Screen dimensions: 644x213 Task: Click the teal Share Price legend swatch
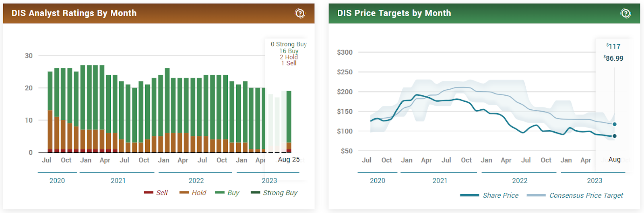click(x=469, y=195)
